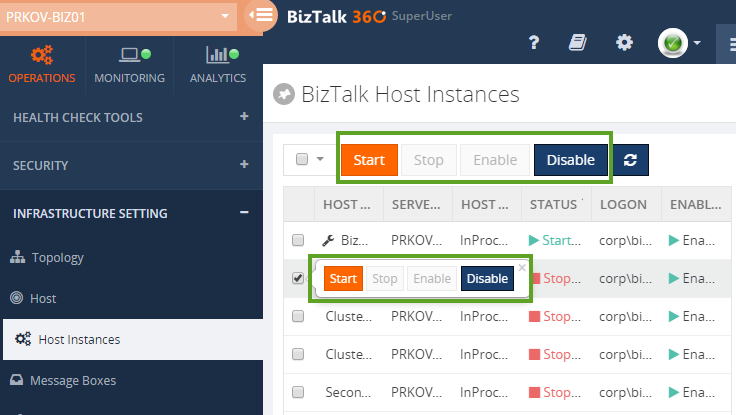Click Stop in the row popup
The width and height of the screenshot is (736, 415).
[384, 278]
